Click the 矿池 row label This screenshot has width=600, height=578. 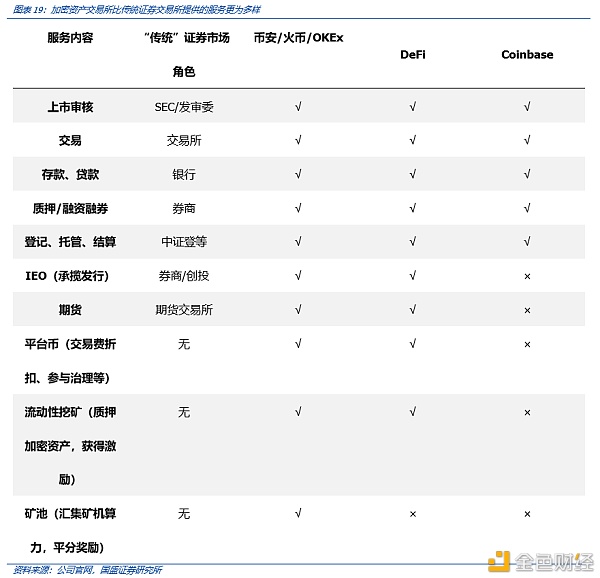point(70,531)
